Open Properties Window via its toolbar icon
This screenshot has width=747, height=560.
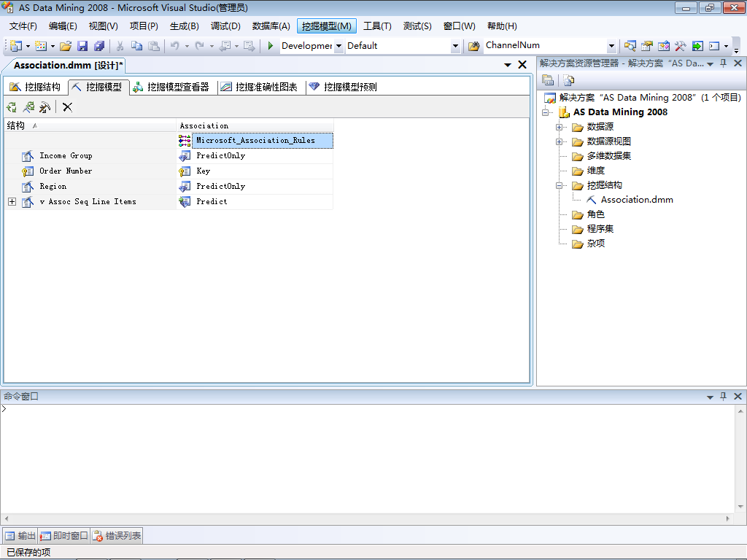pos(646,46)
